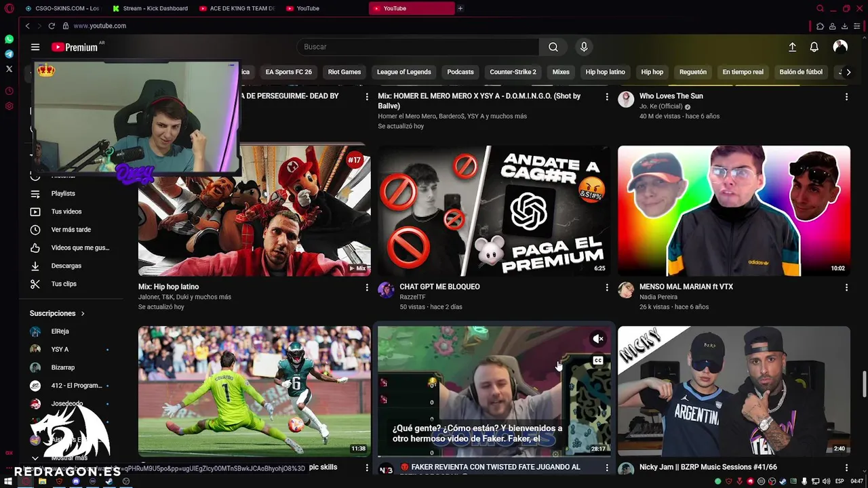Open Discord from the taskbar
The height and width of the screenshot is (488, 868).
pyautogui.click(x=76, y=481)
